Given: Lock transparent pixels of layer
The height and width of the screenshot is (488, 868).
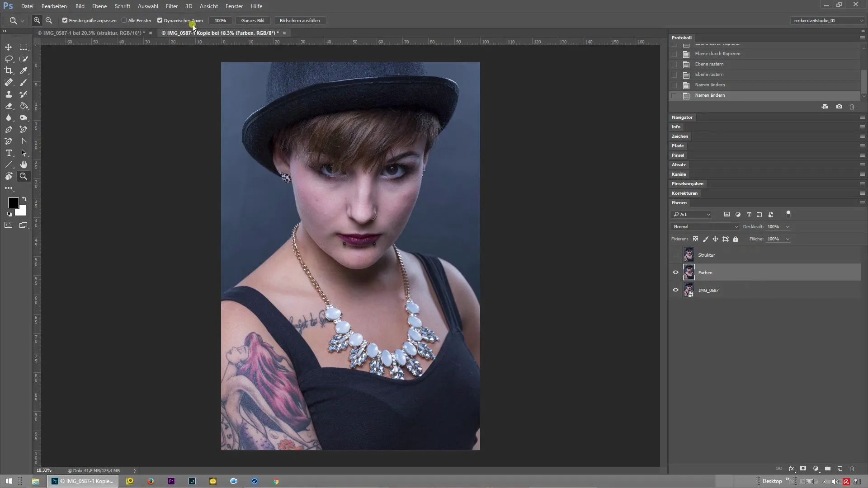Looking at the screenshot, I should click(695, 239).
